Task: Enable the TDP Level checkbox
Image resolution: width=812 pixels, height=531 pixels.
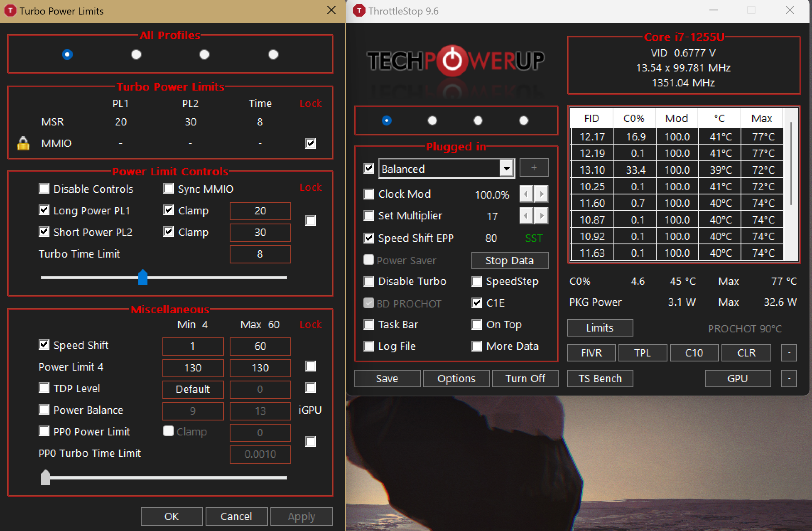Action: point(44,388)
